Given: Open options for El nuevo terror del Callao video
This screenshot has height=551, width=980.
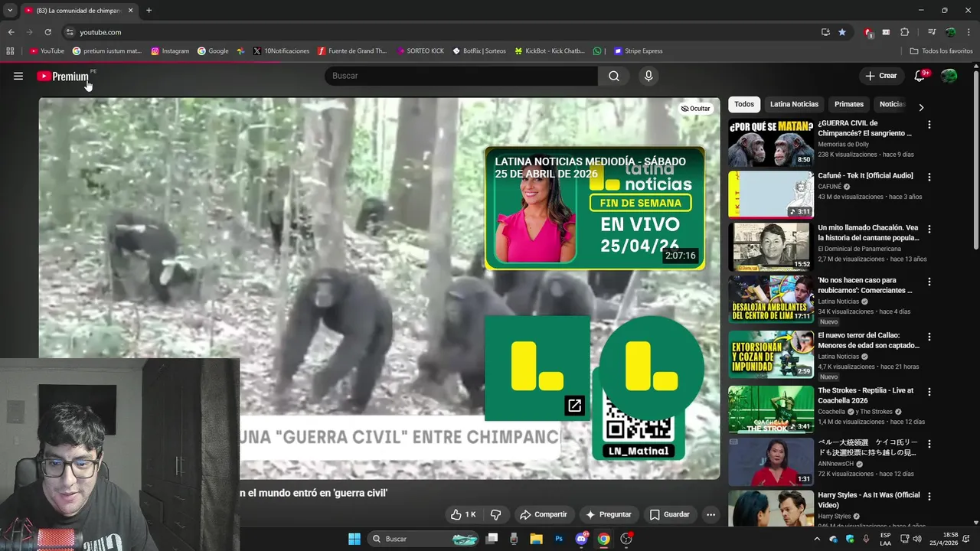Looking at the screenshot, I should coord(929,337).
